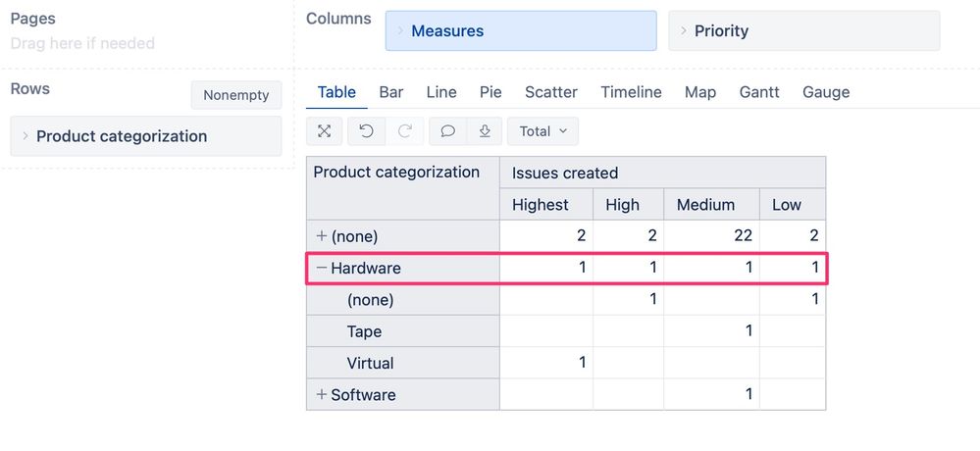
Task: Switch to the Pie chart tab
Action: [490, 92]
